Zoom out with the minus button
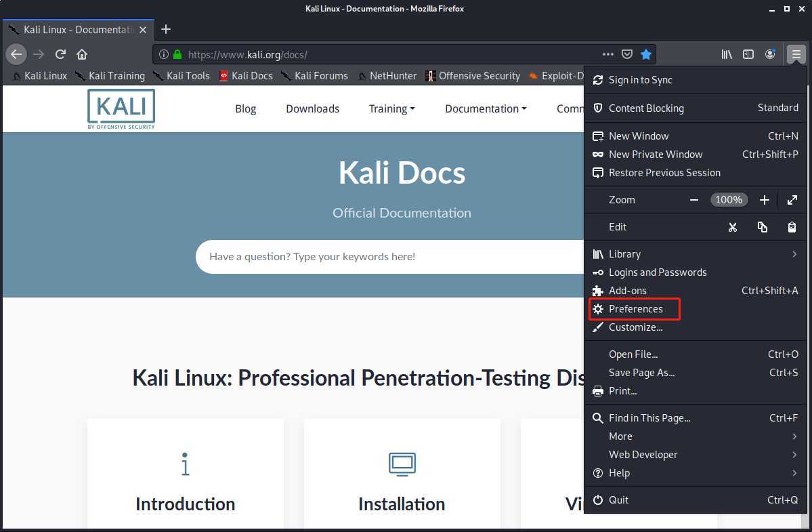Screen dimensions: 812x532 coord(694,200)
